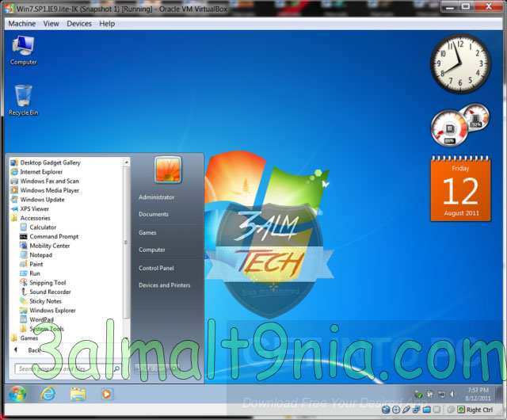Open Documents from Start menu right pane
The height and width of the screenshot is (420, 507).
click(x=154, y=214)
